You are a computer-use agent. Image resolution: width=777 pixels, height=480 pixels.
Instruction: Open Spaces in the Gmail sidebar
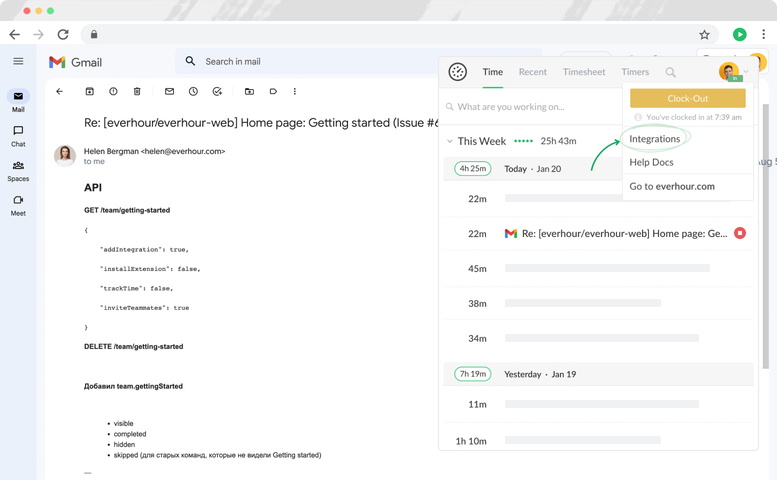pyautogui.click(x=18, y=170)
